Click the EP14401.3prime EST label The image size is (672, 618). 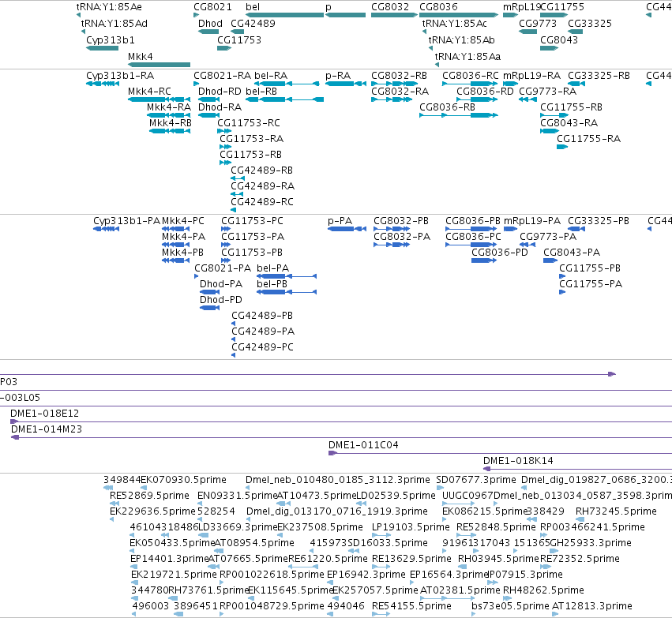169,559
